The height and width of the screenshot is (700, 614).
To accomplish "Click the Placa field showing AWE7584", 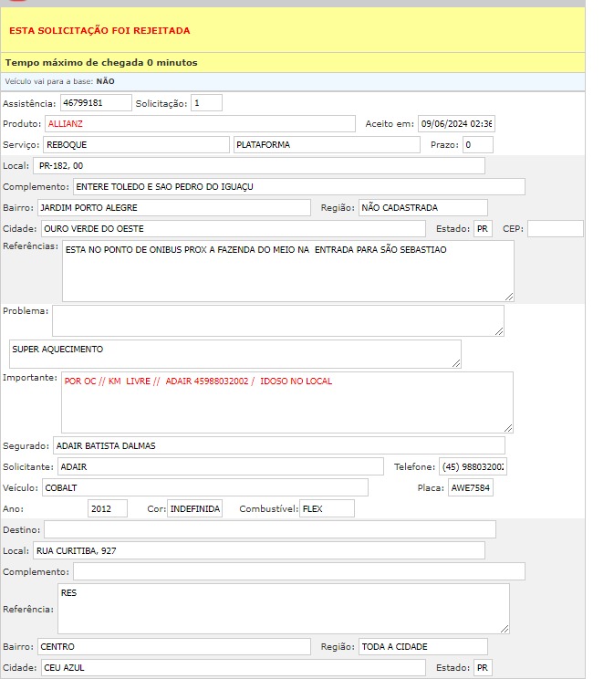I will pyautogui.click(x=470, y=487).
